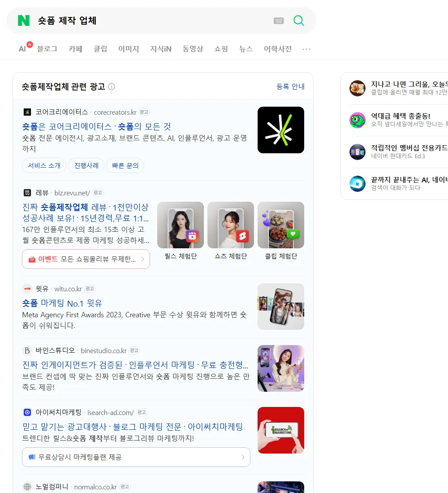Open the 코어크리에이터스 black logo thumbnail
The image size is (448, 493).
click(281, 130)
